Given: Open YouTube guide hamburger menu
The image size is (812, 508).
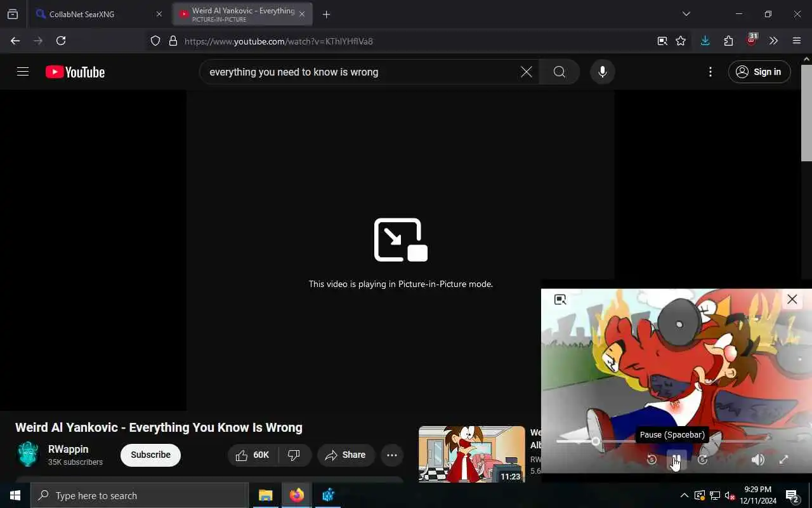Looking at the screenshot, I should click(x=23, y=72).
